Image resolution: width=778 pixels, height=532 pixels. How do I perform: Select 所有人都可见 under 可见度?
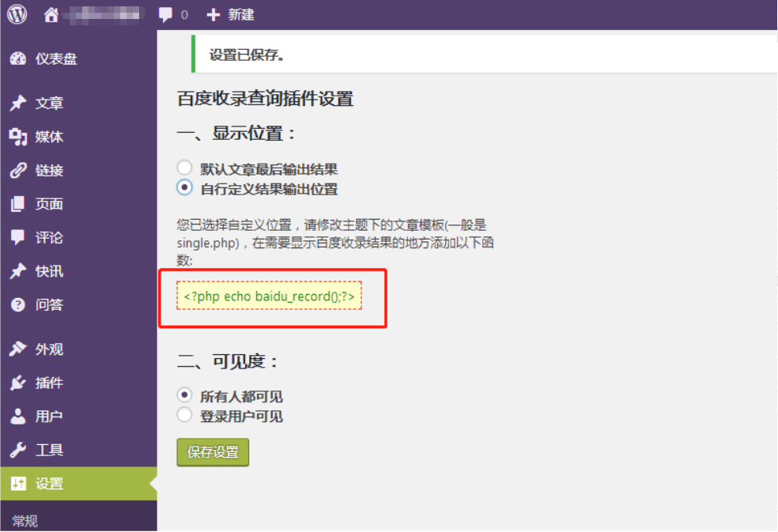(184, 396)
